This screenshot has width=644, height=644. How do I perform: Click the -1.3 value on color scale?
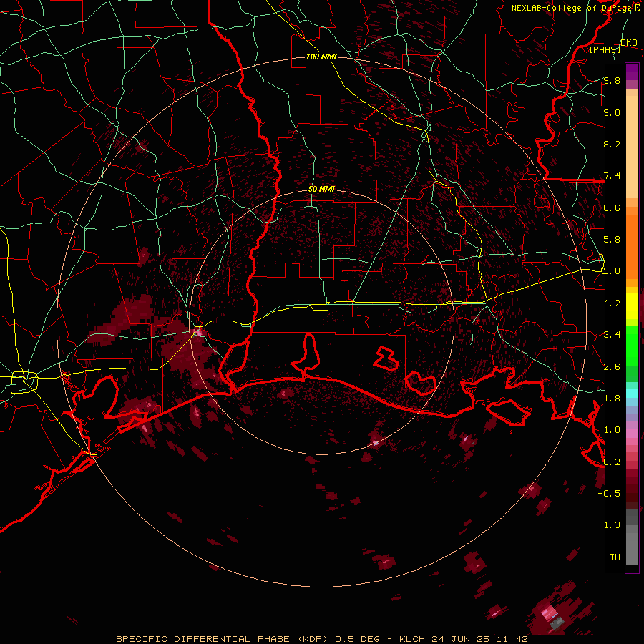[609, 525]
